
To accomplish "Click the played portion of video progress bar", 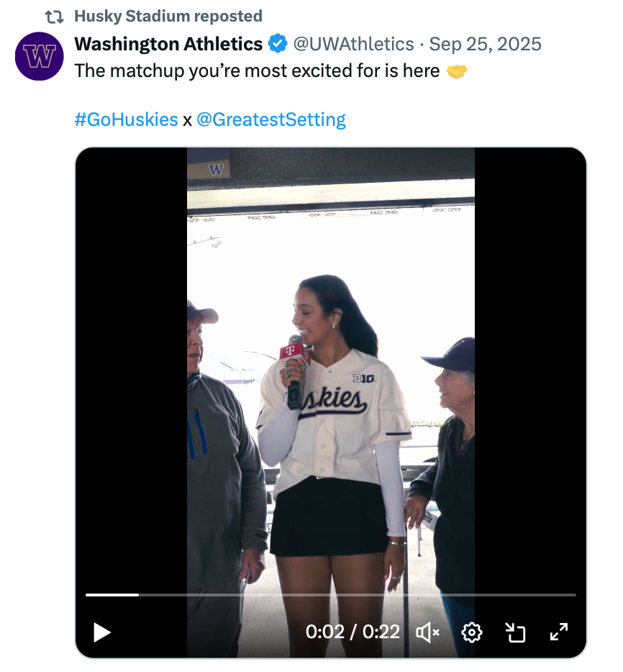I will point(112,595).
